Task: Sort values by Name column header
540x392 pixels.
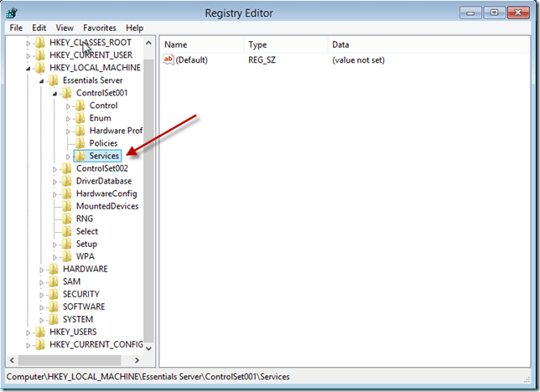Action: click(202, 44)
